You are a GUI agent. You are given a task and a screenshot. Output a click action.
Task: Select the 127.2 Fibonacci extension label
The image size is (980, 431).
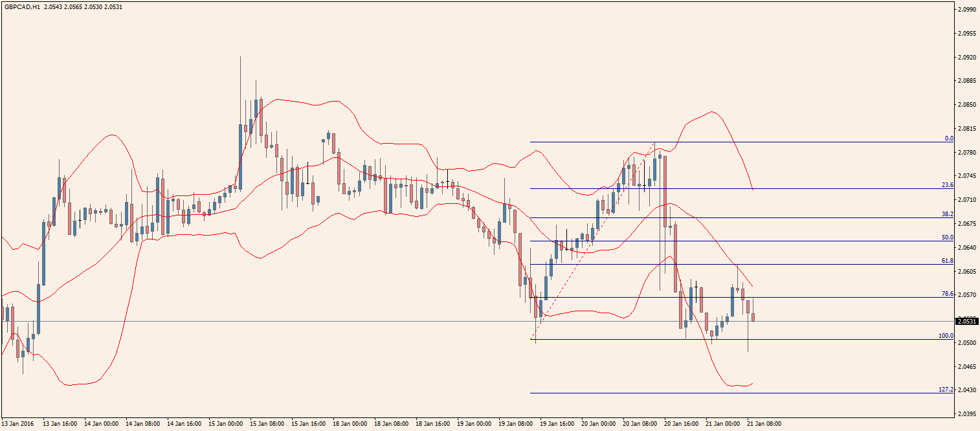946,390
